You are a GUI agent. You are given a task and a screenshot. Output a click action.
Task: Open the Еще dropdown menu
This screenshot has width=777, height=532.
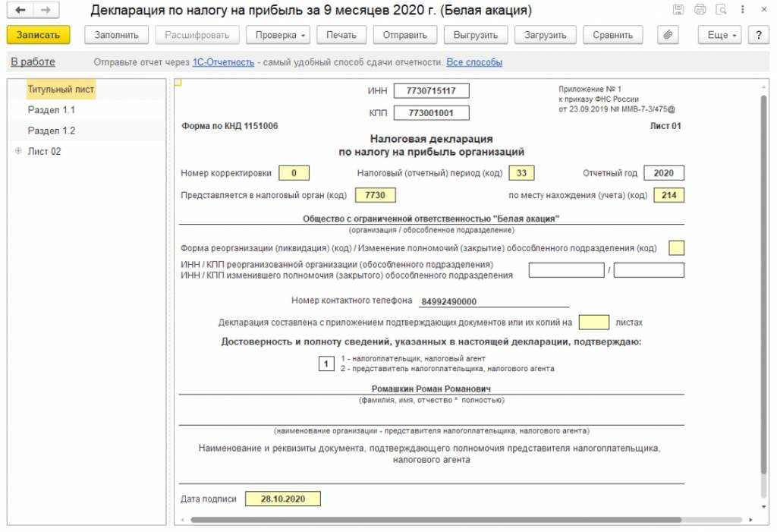722,35
